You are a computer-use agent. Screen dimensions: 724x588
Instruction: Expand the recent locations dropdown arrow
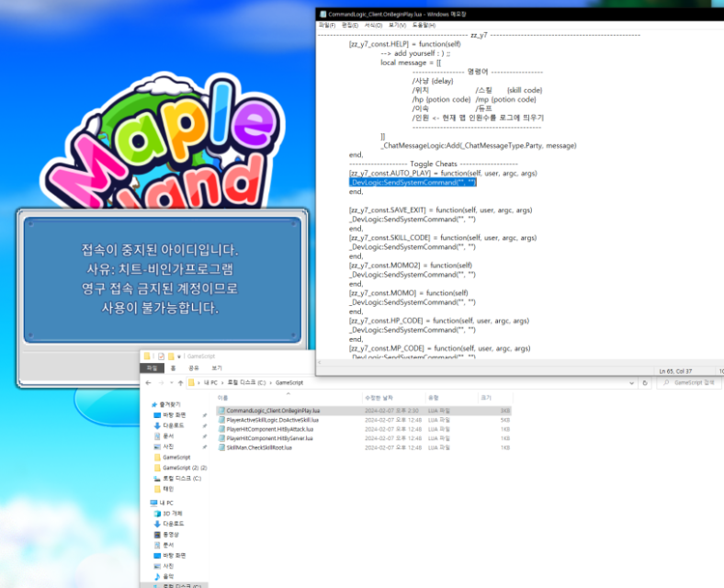pos(169,382)
